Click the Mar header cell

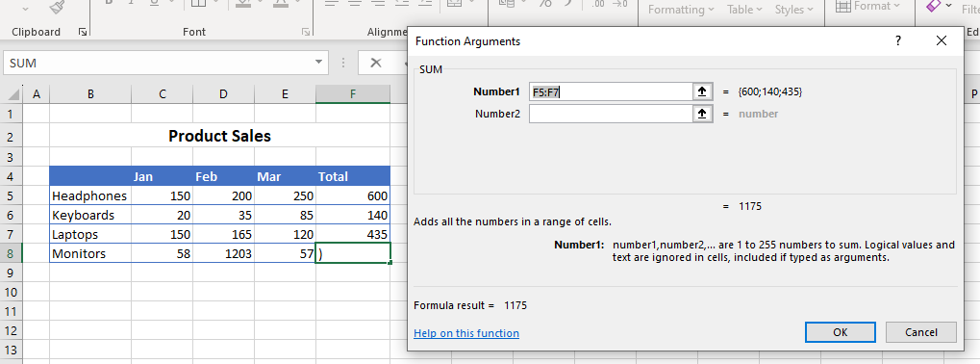[x=285, y=176]
